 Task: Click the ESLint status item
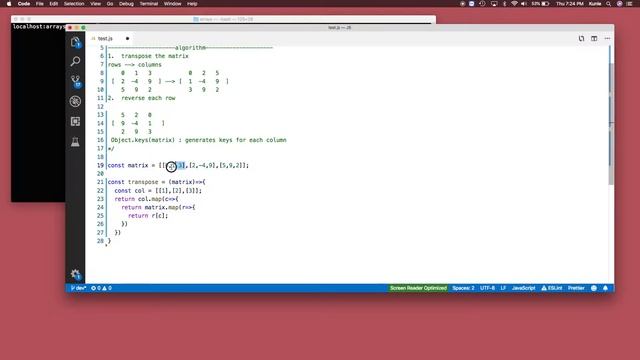point(551,288)
